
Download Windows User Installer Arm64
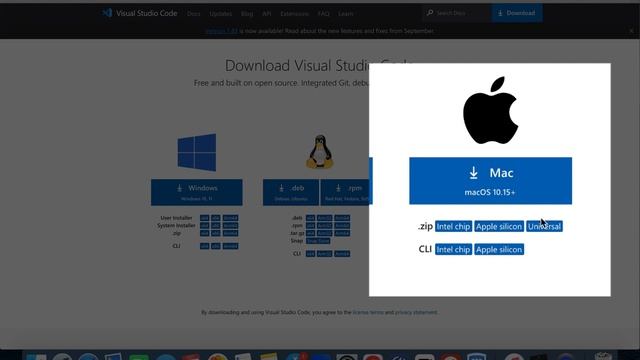(230, 218)
